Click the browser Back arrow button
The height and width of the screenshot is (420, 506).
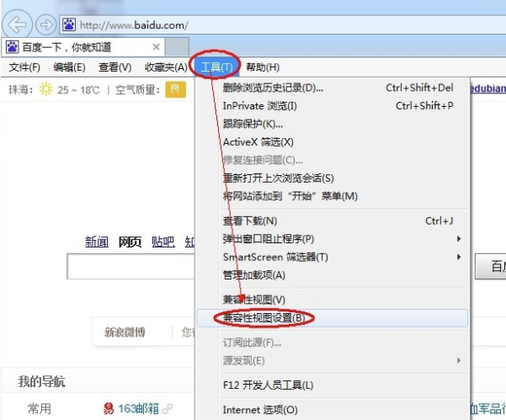click(x=17, y=24)
